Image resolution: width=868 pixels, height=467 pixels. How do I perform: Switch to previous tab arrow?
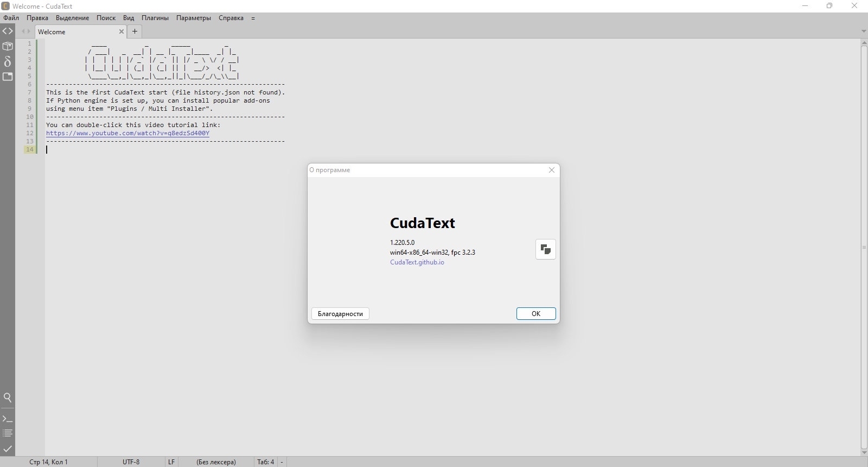[x=23, y=31]
